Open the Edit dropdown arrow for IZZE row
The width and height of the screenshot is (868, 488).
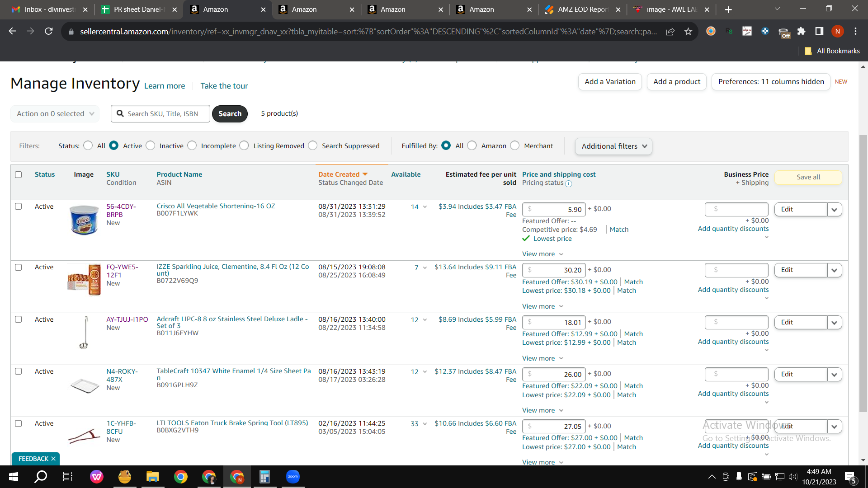point(835,270)
